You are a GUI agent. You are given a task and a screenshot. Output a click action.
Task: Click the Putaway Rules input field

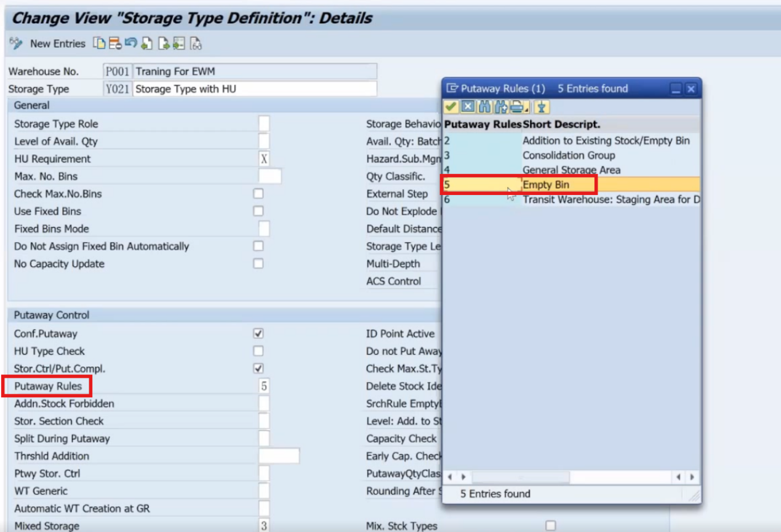pyautogui.click(x=263, y=386)
